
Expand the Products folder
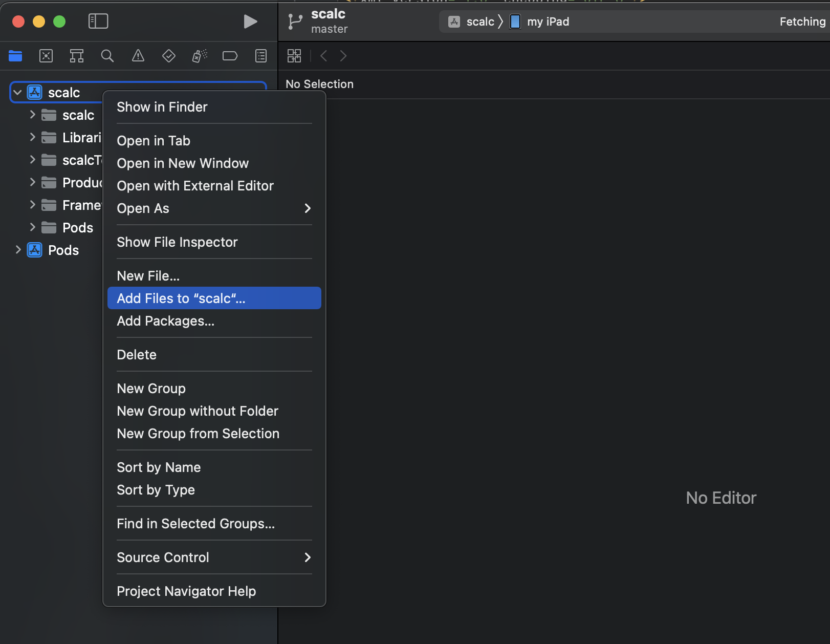coord(32,182)
